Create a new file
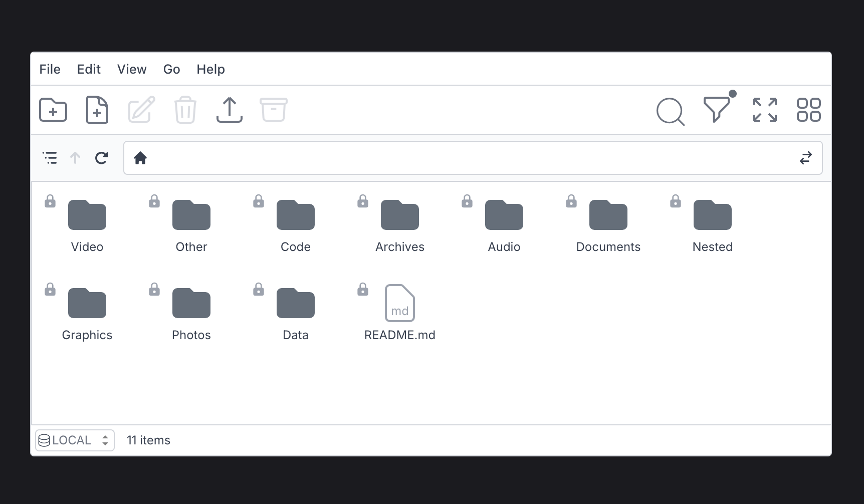Image resolution: width=864 pixels, height=504 pixels. click(97, 110)
